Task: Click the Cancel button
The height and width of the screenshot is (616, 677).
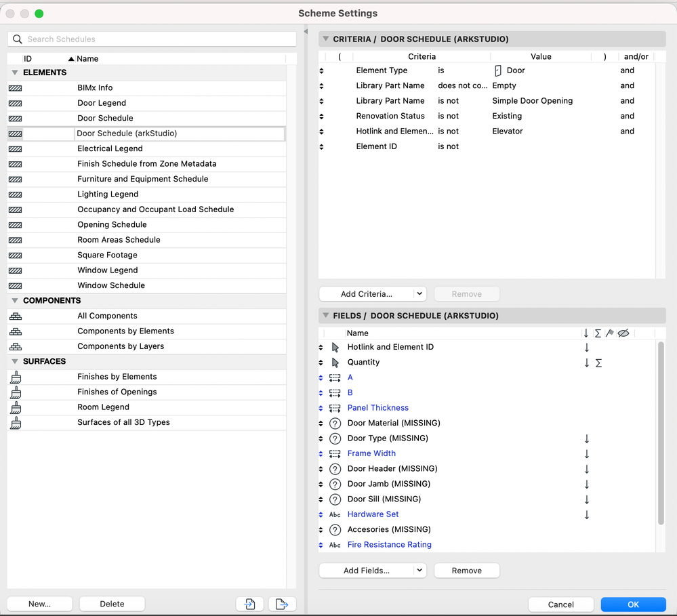Action: pos(561,604)
